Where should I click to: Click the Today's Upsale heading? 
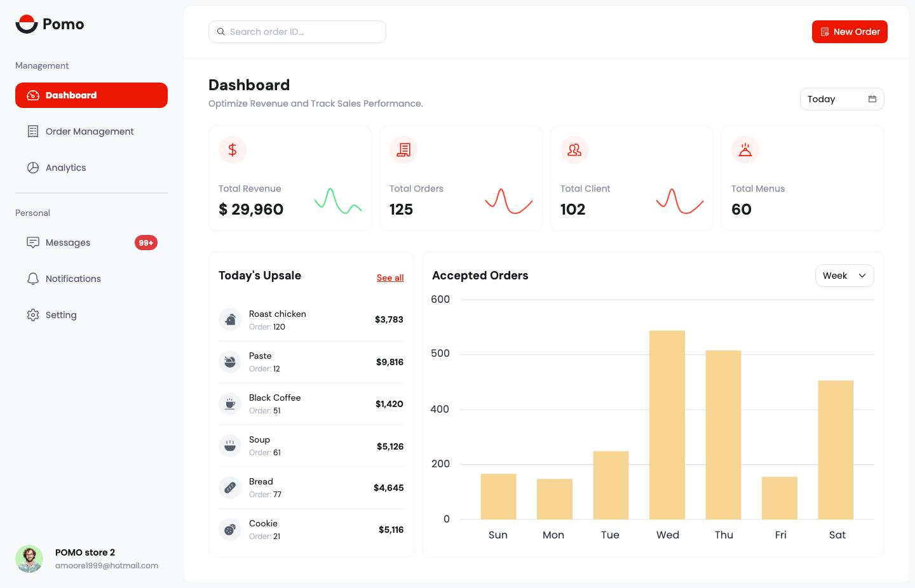[260, 276]
